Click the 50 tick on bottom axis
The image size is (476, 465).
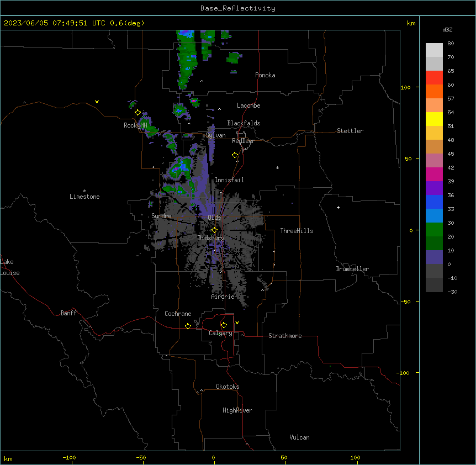(x=284, y=457)
